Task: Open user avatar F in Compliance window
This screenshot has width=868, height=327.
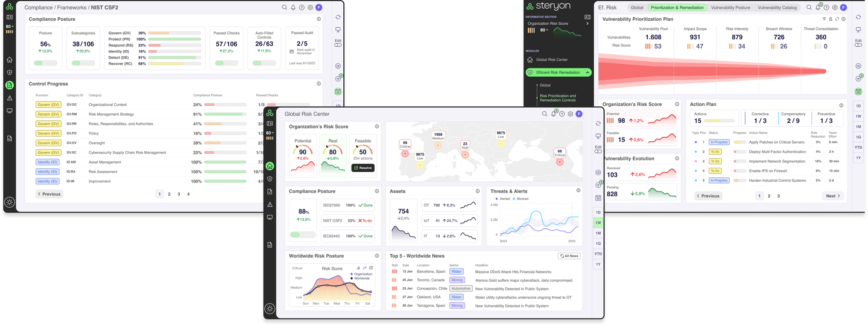Action: point(319,7)
